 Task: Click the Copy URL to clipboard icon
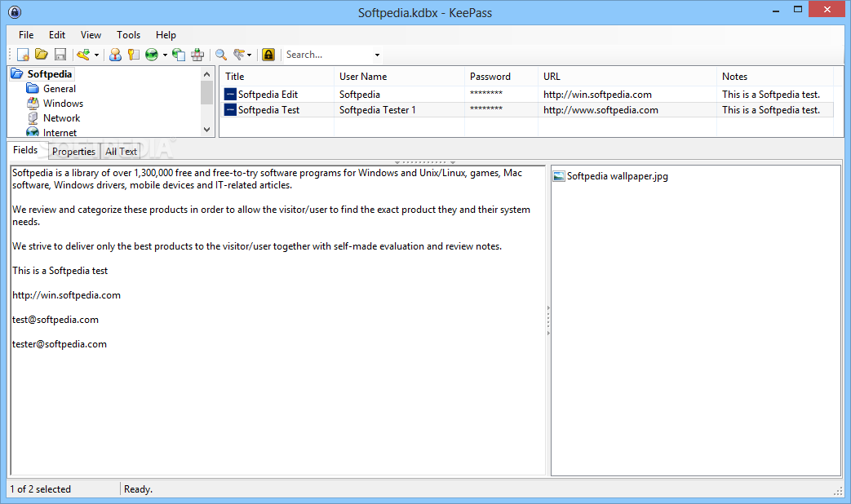coord(179,55)
